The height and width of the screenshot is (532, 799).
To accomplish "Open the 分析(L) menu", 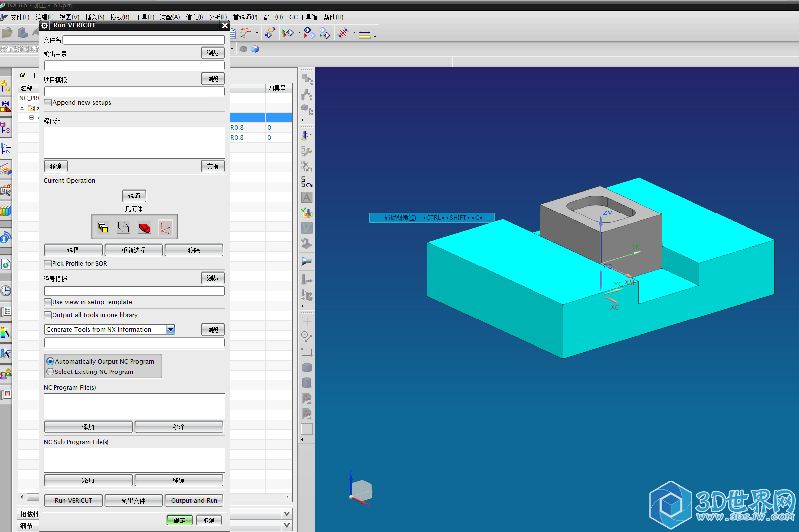I will 218,17.
